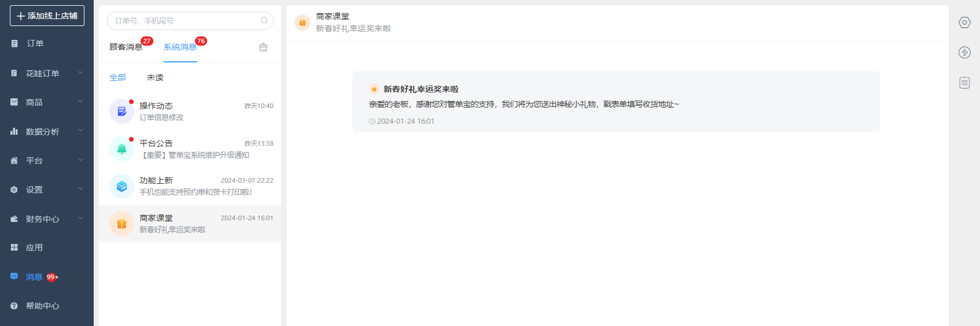Click 订单信息修改 preview text
980x326 pixels.
pos(161,117)
